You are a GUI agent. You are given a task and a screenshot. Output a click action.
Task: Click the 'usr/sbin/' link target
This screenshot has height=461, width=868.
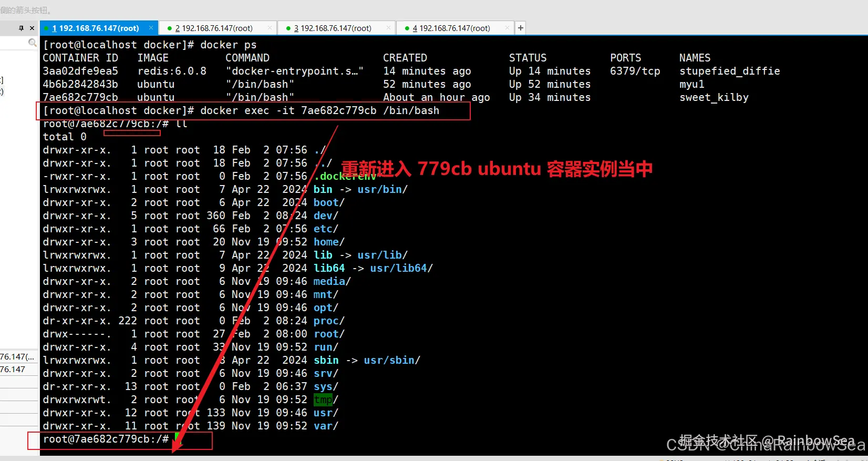click(x=392, y=360)
